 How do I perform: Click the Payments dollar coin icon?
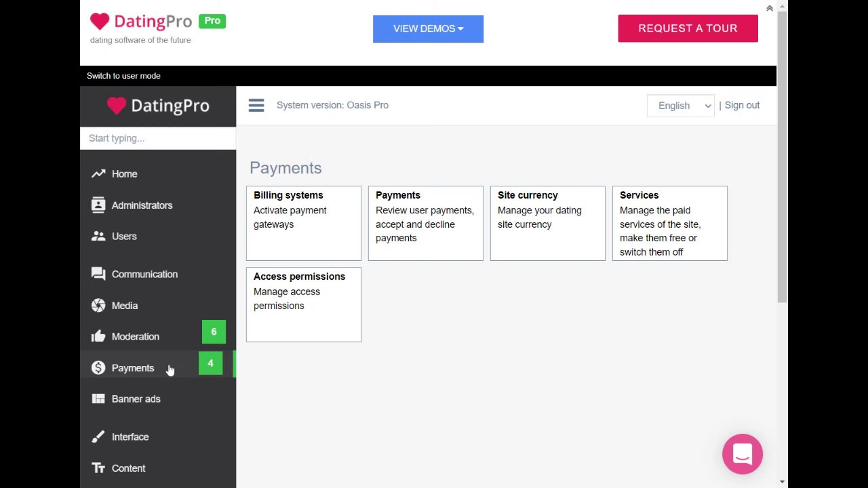(98, 367)
